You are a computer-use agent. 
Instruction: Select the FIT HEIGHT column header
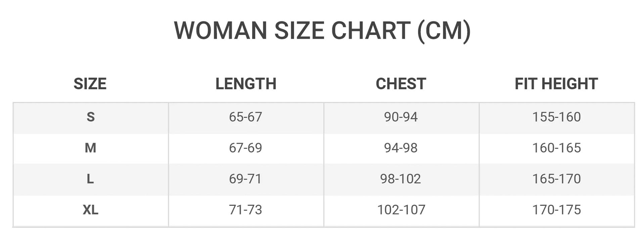[x=556, y=84]
